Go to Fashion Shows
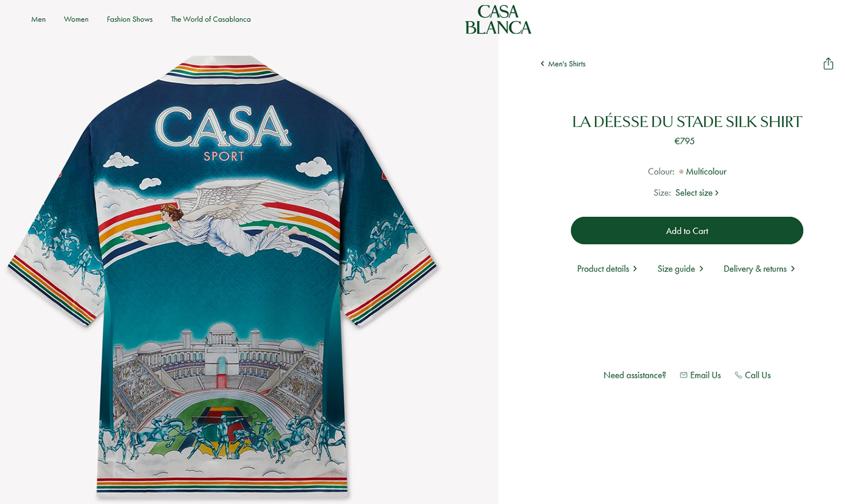The width and height of the screenshot is (845, 504). [129, 19]
